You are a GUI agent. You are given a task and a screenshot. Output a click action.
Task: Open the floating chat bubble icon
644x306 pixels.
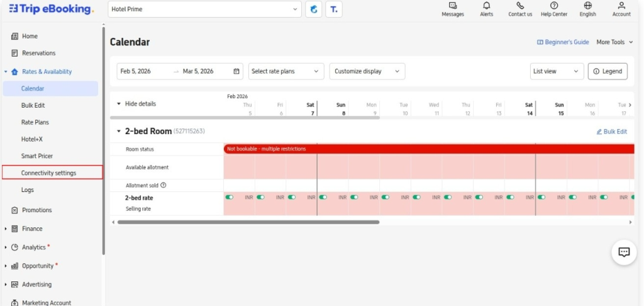(624, 252)
